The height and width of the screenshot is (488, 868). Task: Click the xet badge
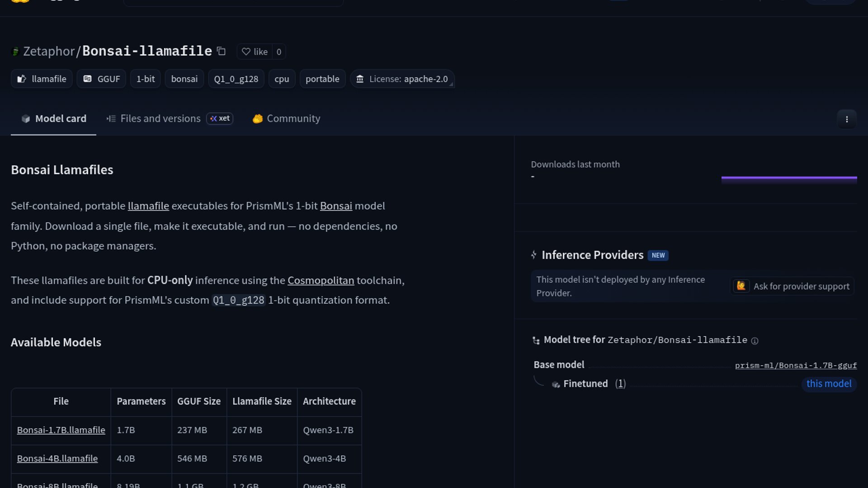click(x=220, y=118)
